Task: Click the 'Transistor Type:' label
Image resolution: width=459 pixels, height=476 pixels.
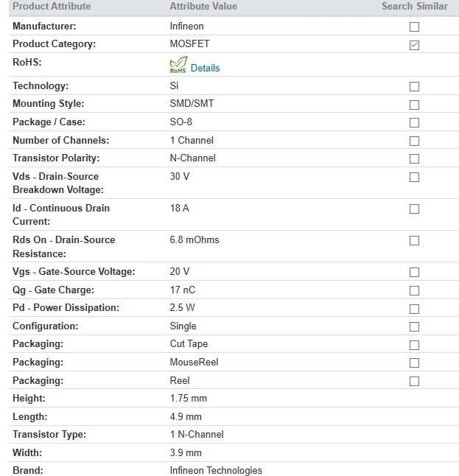Action: pos(49,435)
